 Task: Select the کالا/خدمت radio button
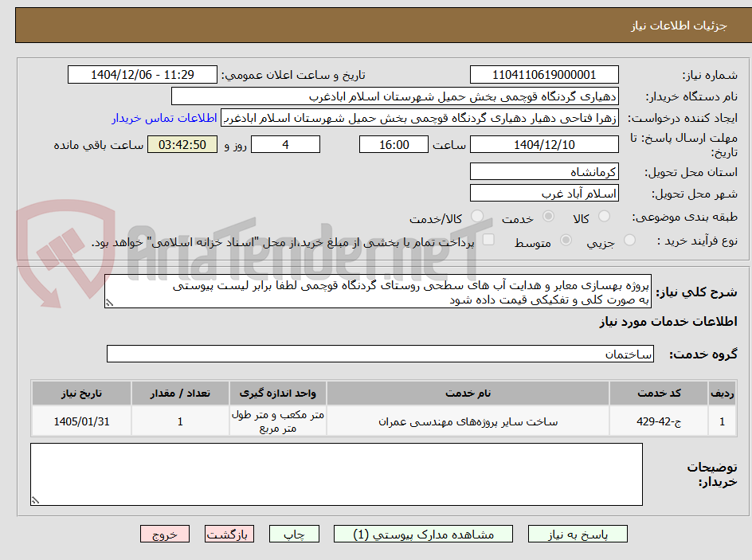tap(477, 217)
